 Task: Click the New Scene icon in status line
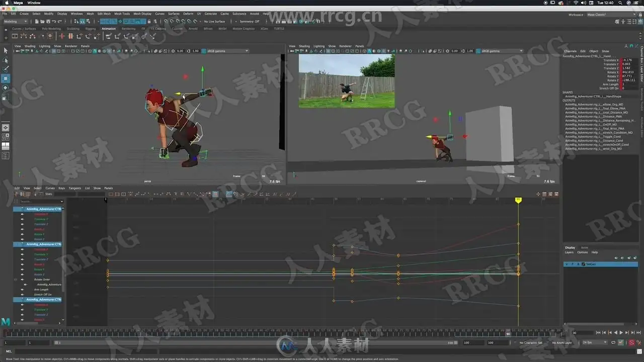point(36,22)
